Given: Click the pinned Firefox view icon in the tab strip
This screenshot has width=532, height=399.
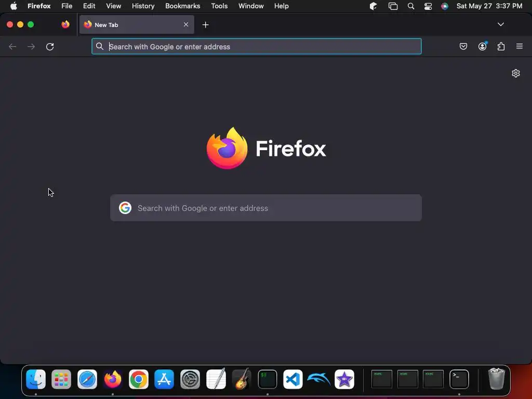Looking at the screenshot, I should pyautogui.click(x=65, y=24).
